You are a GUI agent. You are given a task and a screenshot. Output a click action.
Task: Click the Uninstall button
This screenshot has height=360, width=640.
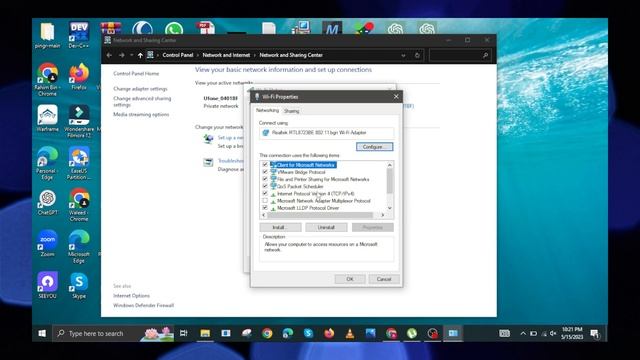pos(327,227)
